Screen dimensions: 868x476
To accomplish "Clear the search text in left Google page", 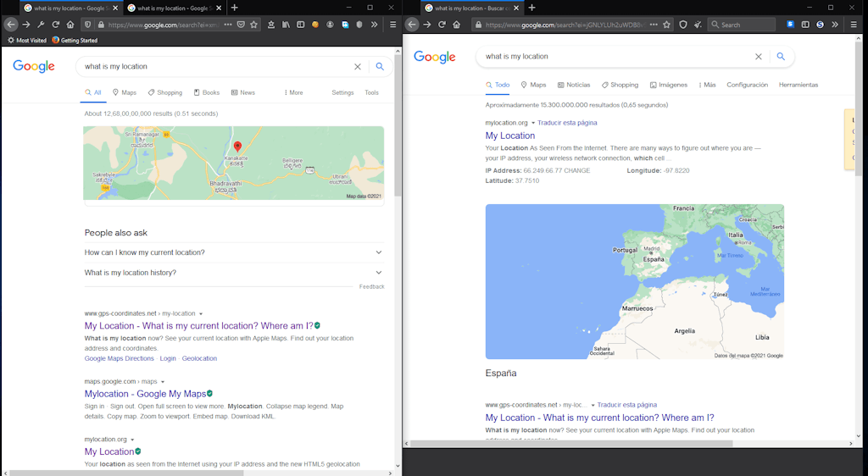I will tap(358, 66).
